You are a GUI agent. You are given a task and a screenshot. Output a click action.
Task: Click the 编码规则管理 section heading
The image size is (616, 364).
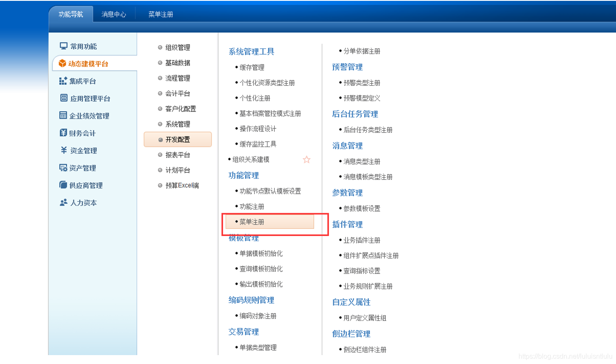click(x=251, y=300)
